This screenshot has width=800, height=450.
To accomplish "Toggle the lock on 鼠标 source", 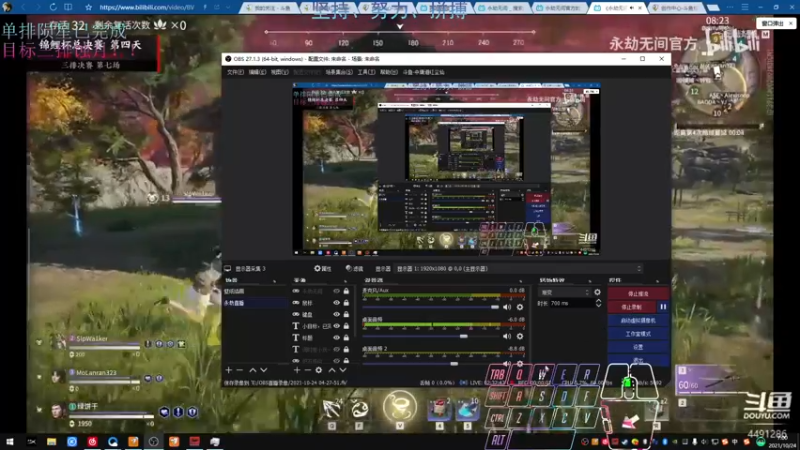I will (346, 303).
